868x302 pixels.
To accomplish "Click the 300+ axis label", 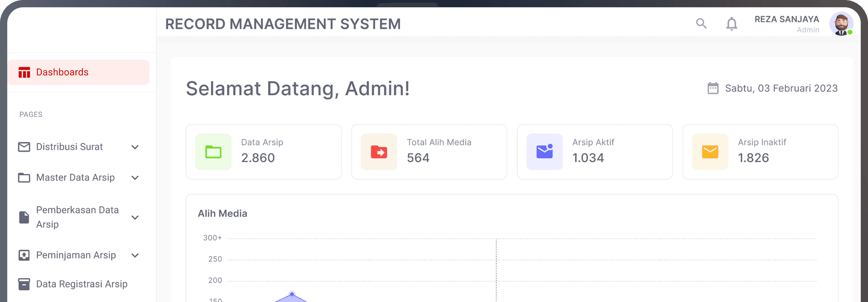I will coord(212,238).
